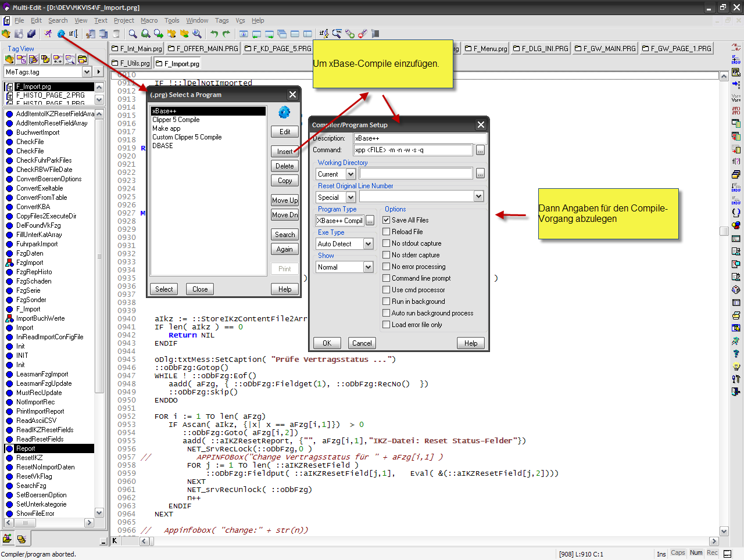The image size is (744, 560).
Task: Enable Run in background checkbox
Action: tap(386, 301)
